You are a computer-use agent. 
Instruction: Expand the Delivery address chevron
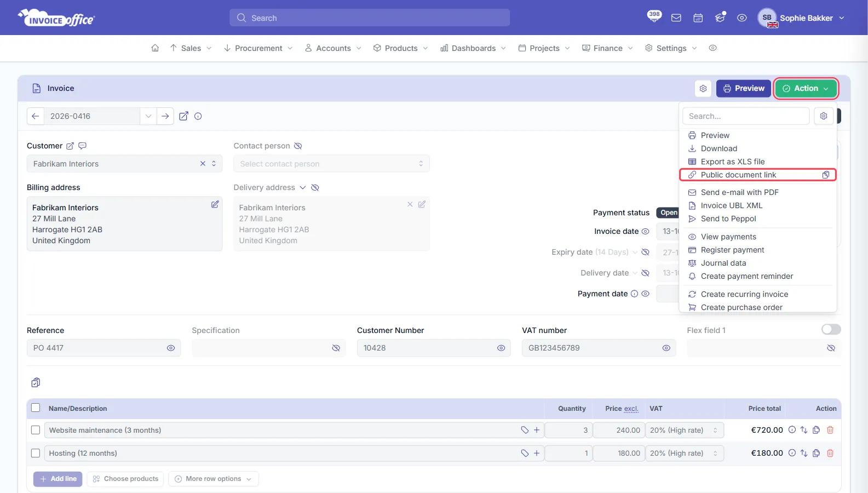point(302,188)
